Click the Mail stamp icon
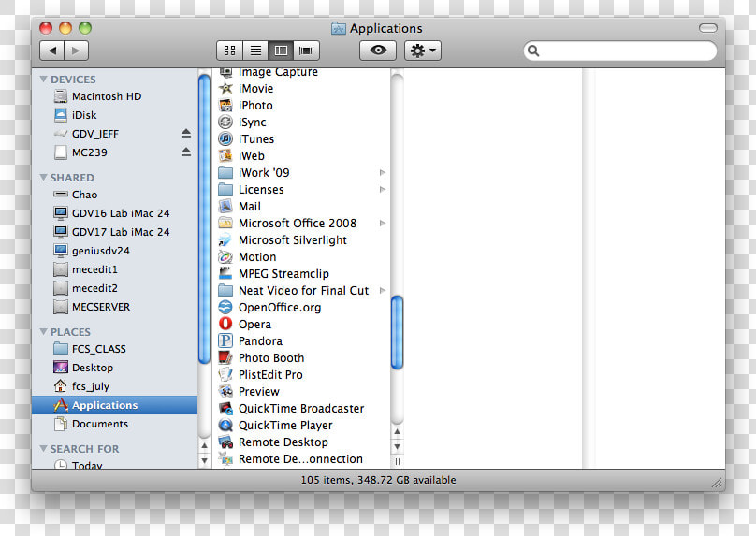 (x=225, y=207)
